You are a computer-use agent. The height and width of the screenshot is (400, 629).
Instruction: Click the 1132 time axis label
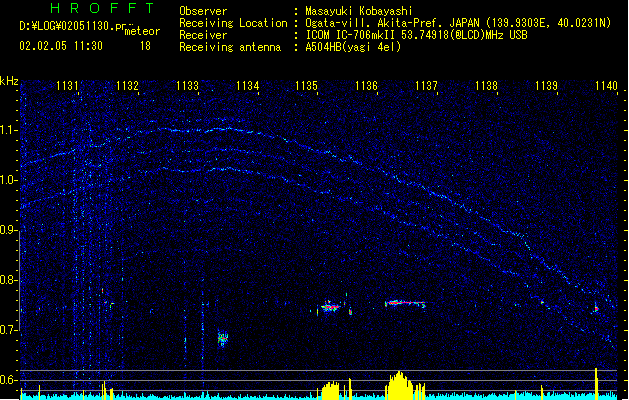point(127,86)
